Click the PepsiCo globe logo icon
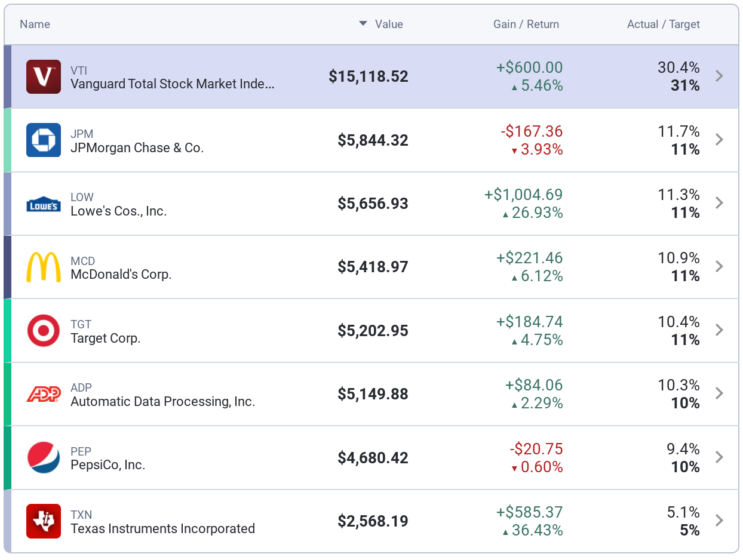 click(x=44, y=458)
